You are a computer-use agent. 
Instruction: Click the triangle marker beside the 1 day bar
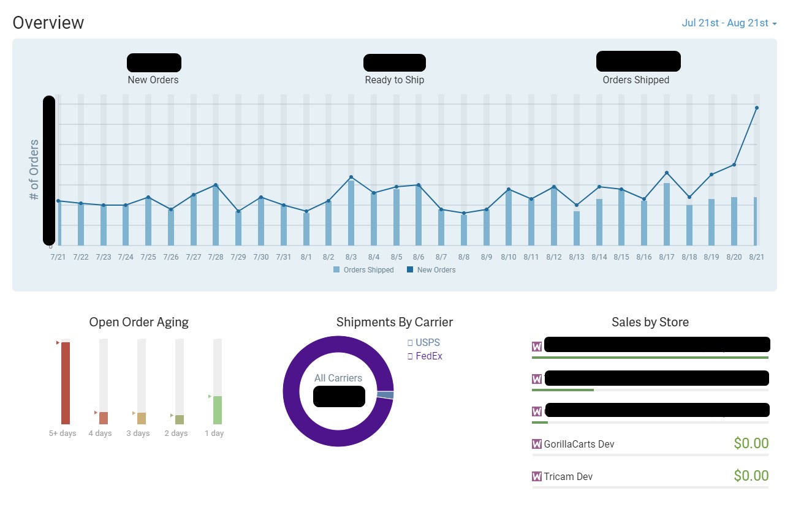pyautogui.click(x=210, y=397)
